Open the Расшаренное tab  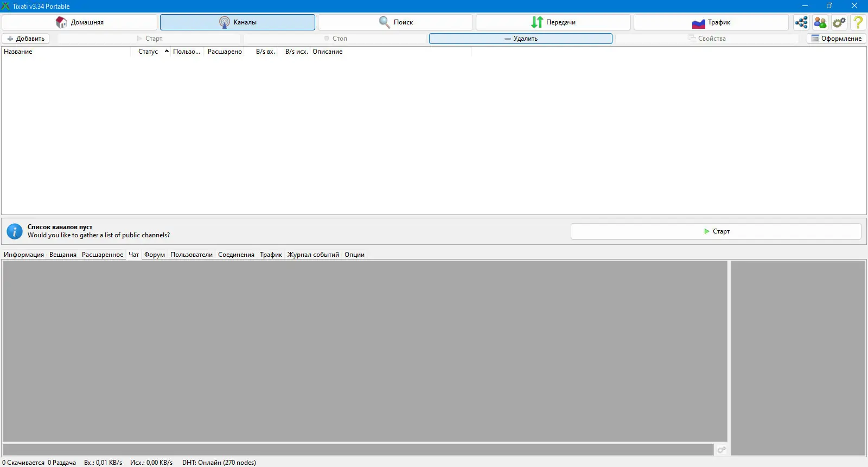tap(103, 255)
